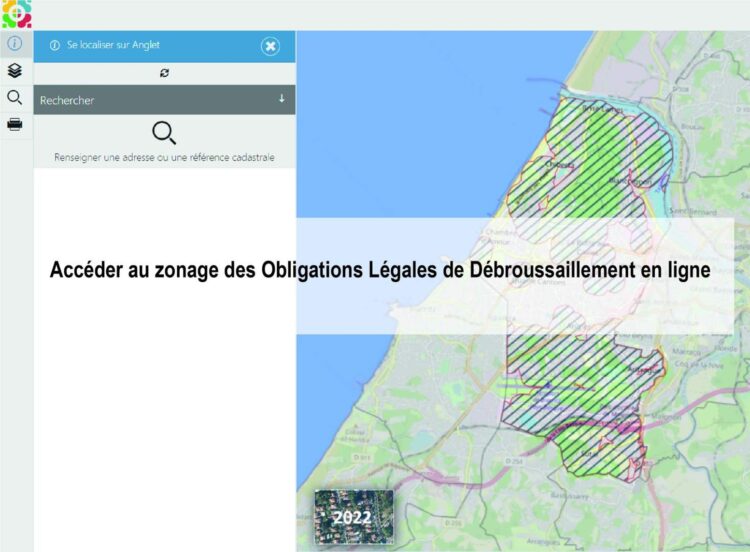The image size is (750, 552).
Task: Click the colorful logo at the top left
Action: (x=16, y=13)
